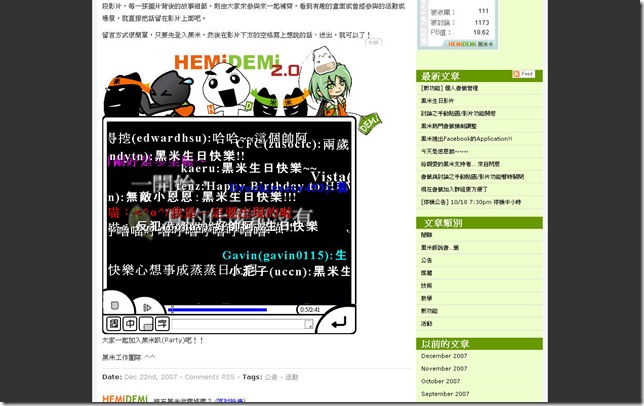Open the 10/18 7:30pm announcement article

(x=471, y=202)
